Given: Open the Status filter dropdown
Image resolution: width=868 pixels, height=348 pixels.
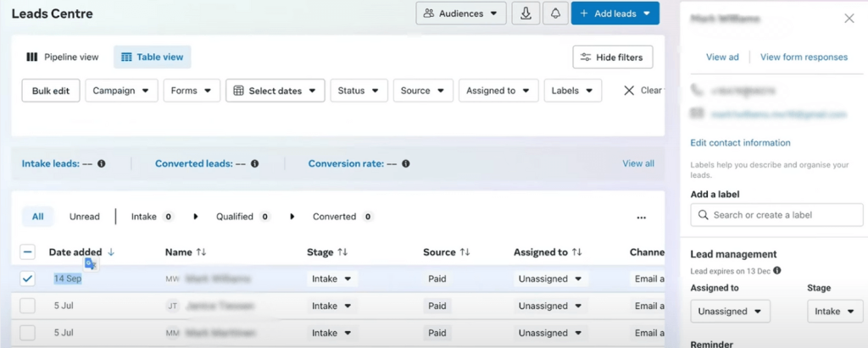Looking at the screenshot, I should (x=359, y=91).
